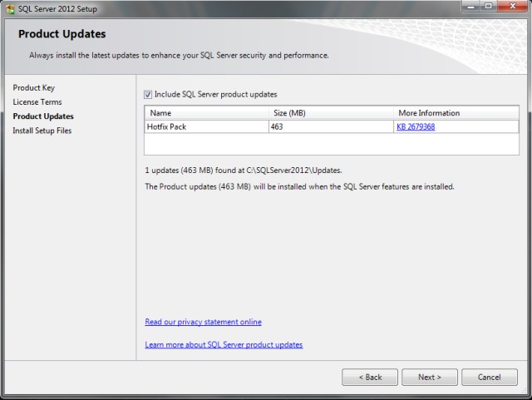Cancel the setup wizard
532x400 pixels.
tap(490, 378)
